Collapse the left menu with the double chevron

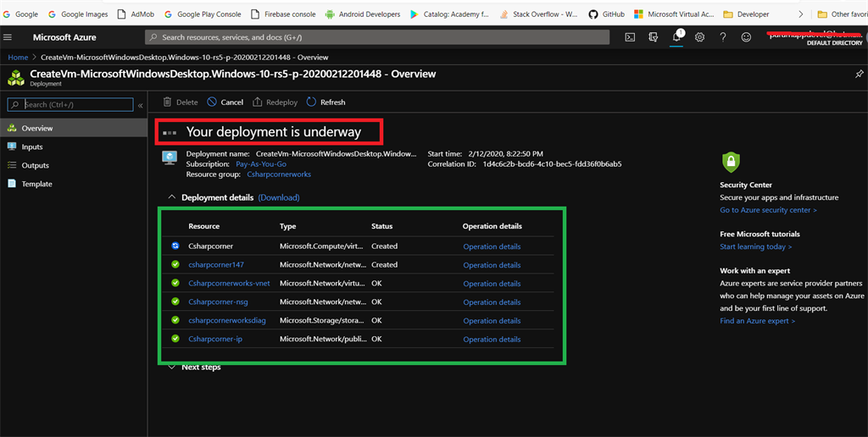pos(140,105)
